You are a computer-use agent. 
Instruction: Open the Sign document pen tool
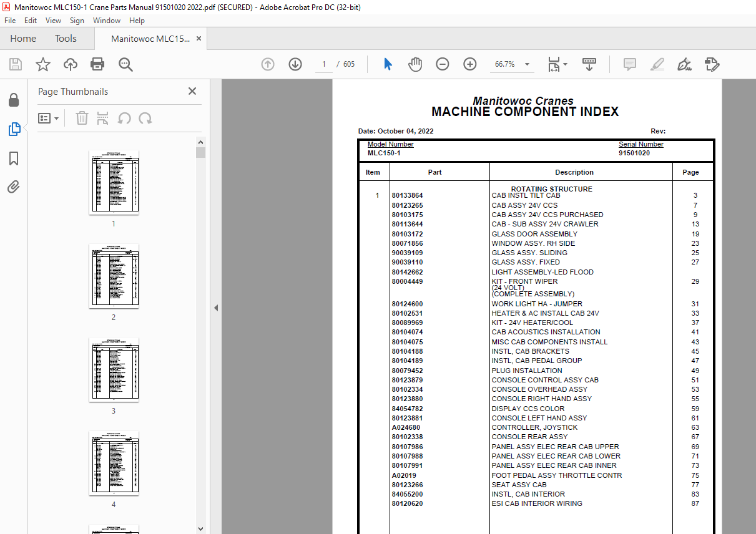coord(684,64)
